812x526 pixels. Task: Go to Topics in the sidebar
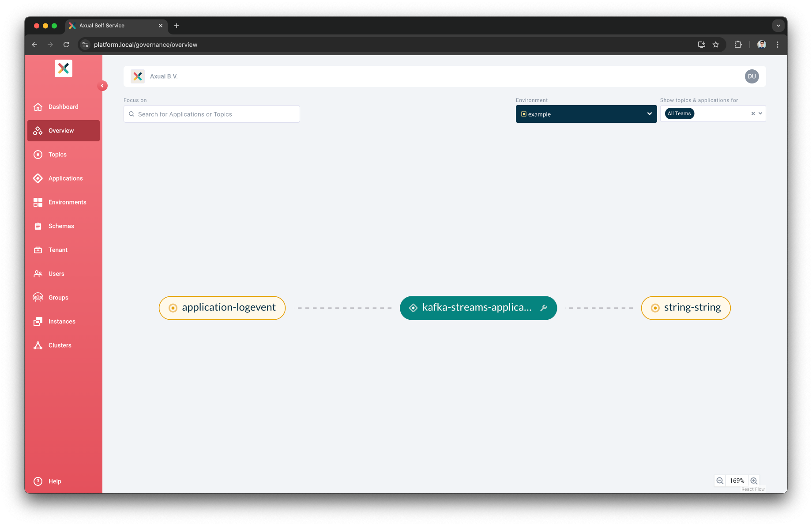63,155
